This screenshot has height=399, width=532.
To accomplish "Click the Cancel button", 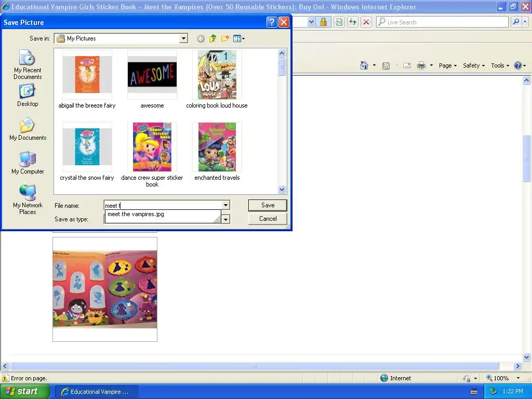I will pyautogui.click(x=268, y=219).
